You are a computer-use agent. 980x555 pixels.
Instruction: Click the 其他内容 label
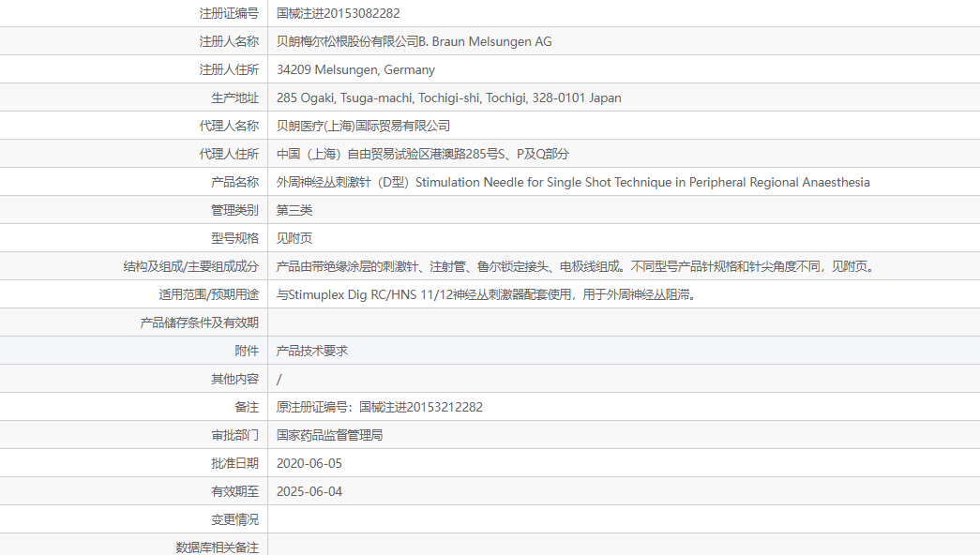tap(235, 379)
